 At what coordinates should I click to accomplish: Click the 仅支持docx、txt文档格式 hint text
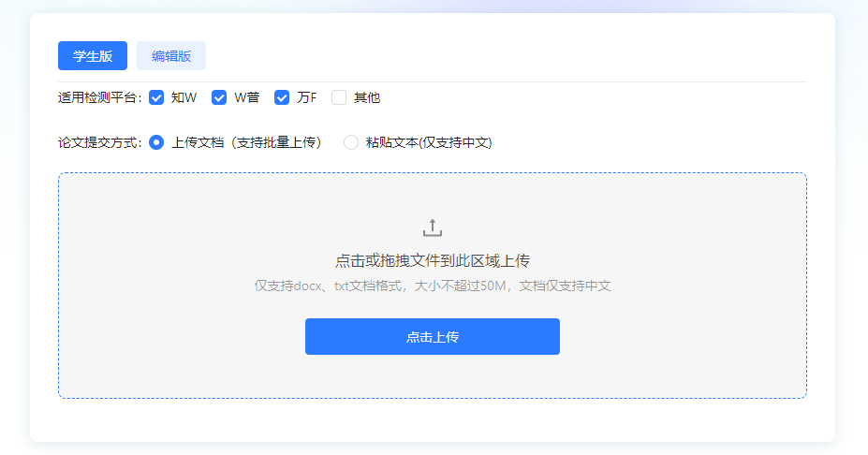[433, 286]
